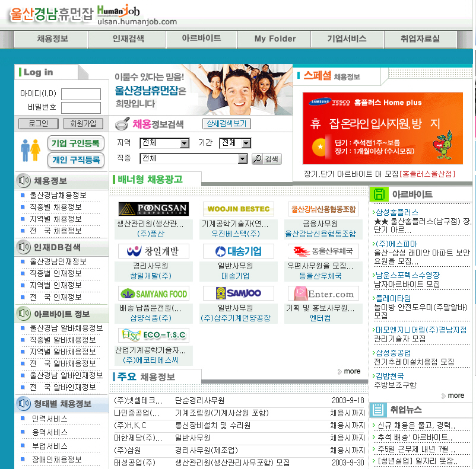The height and width of the screenshot is (469, 476).
Task: Go to My Folder menu
Action: point(275,39)
